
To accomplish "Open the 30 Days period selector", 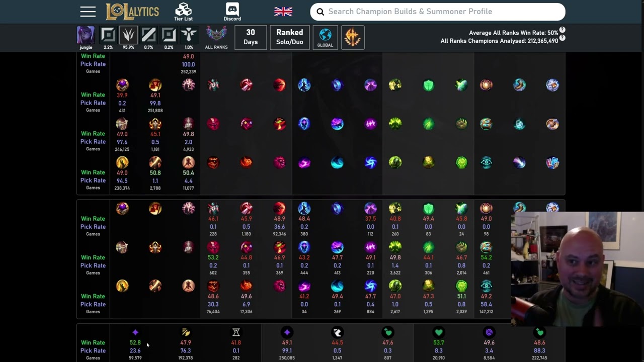I will tap(251, 37).
